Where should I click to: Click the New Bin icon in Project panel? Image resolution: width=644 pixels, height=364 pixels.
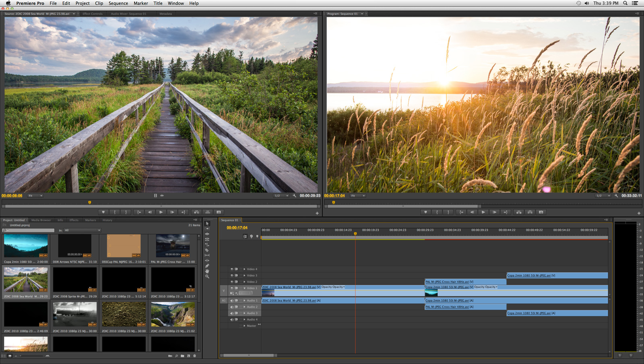click(182, 356)
